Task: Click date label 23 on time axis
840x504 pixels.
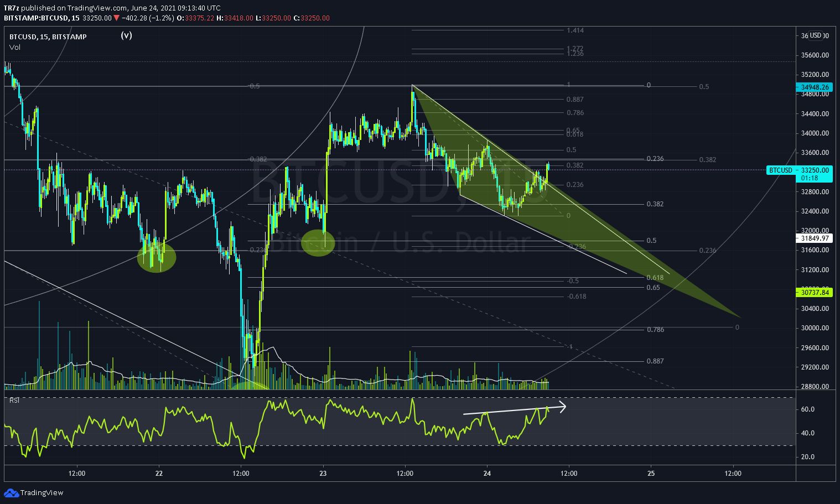Action: 323,474
